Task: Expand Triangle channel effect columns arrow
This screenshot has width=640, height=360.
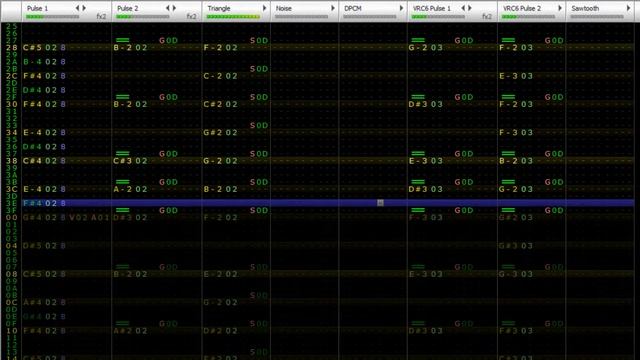Action: (264, 8)
